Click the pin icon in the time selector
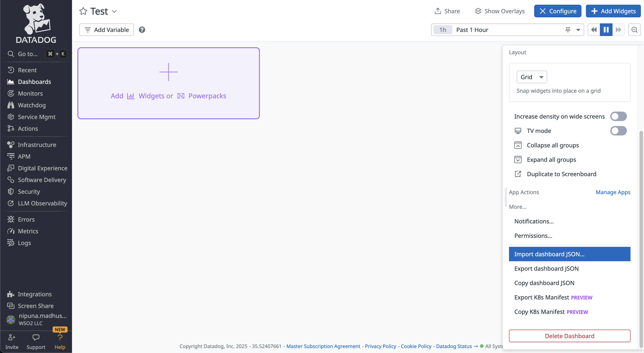 pos(568,30)
